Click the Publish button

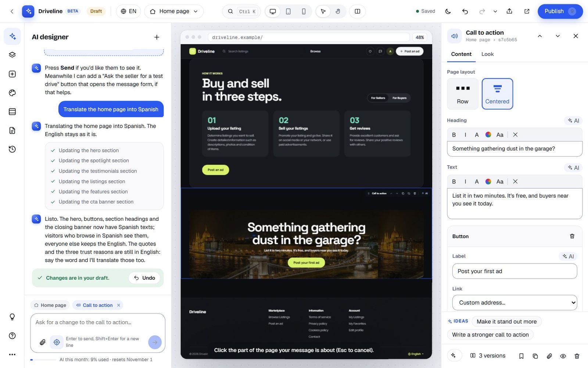point(560,11)
